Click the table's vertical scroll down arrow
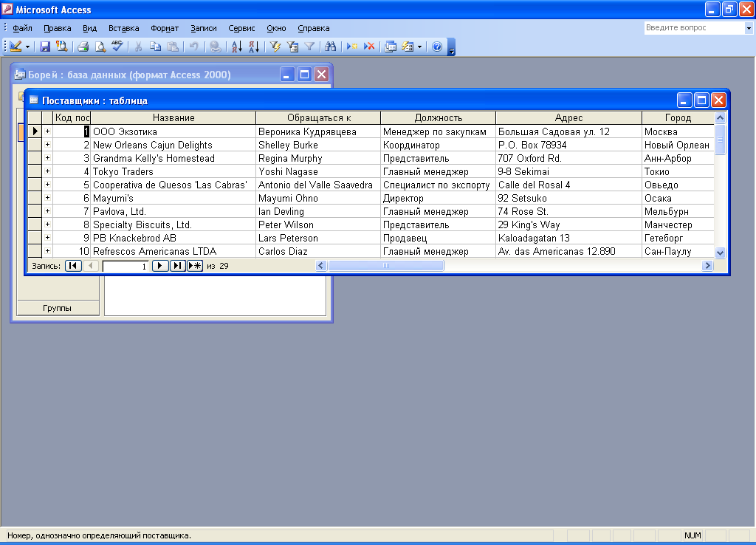 [720, 253]
